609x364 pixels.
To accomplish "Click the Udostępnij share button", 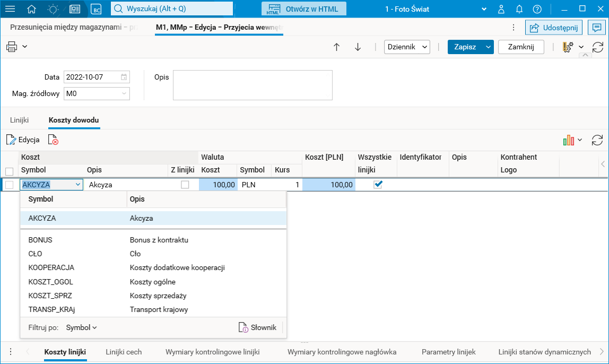I will pos(553,28).
